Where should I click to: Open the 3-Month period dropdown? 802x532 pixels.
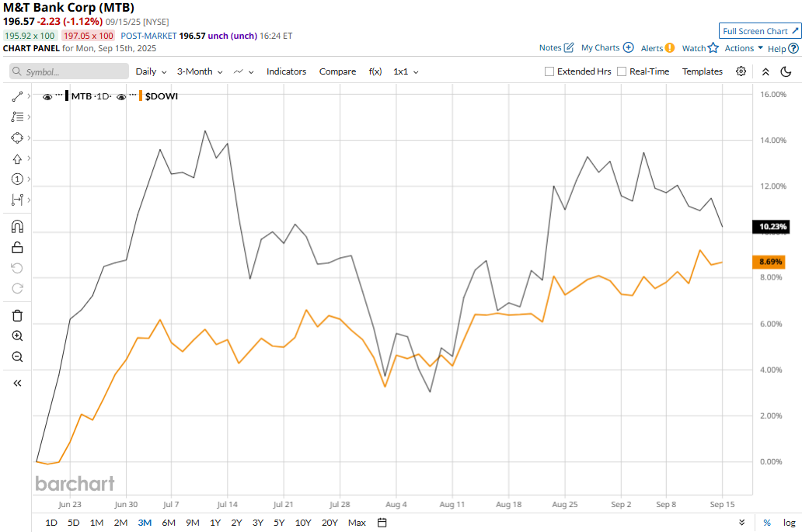(x=200, y=71)
